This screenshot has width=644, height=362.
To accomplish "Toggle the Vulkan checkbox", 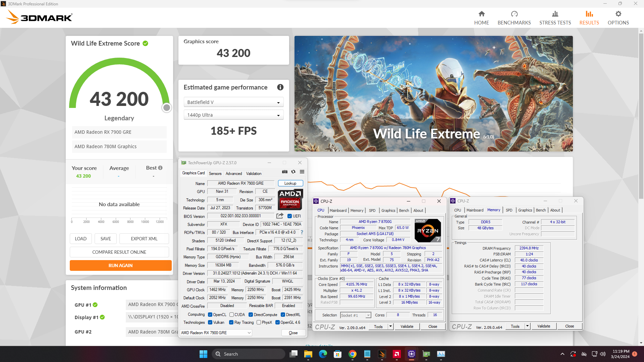I will tap(210, 322).
